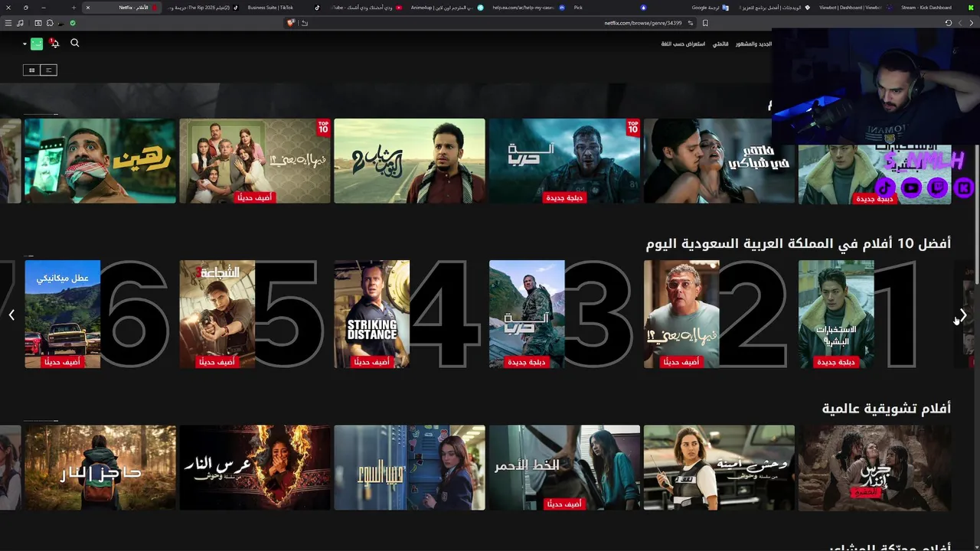Image resolution: width=980 pixels, height=551 pixels.
Task: Open حبيب السوء movie thumbnail
Action: click(x=410, y=468)
